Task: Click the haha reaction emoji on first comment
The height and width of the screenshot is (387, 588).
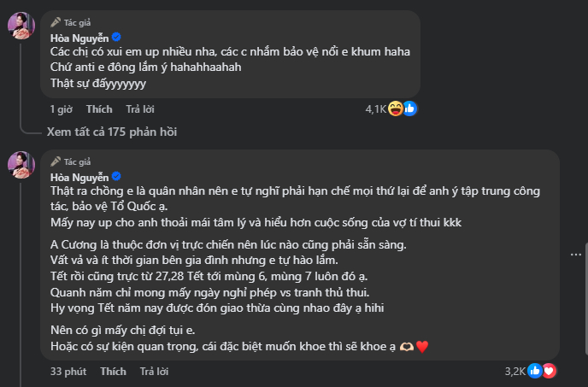Action: (x=397, y=108)
